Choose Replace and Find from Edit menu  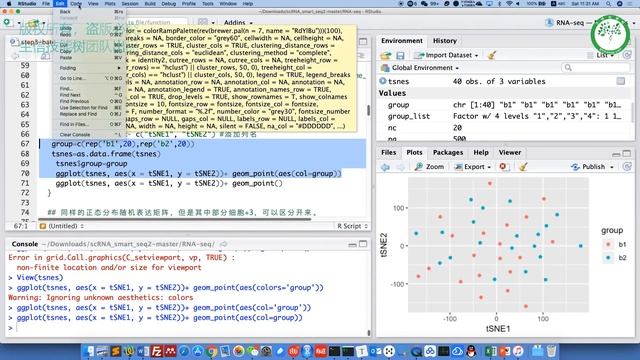click(x=78, y=114)
